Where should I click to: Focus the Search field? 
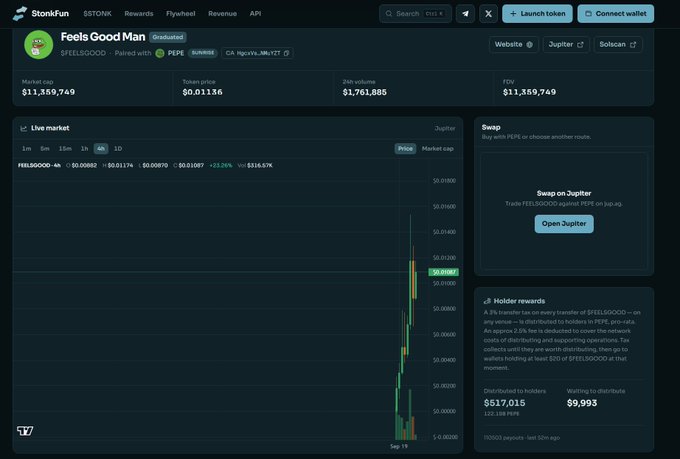click(x=415, y=14)
